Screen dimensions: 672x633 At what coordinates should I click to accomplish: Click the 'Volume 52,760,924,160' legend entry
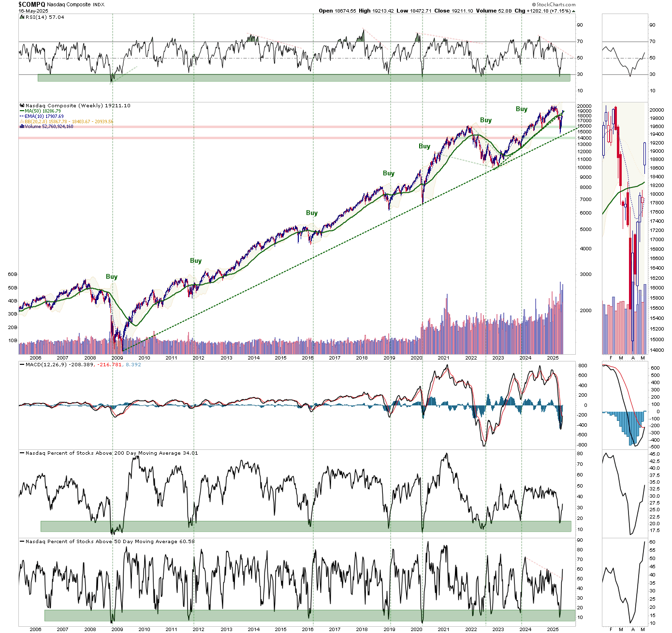click(x=46, y=127)
